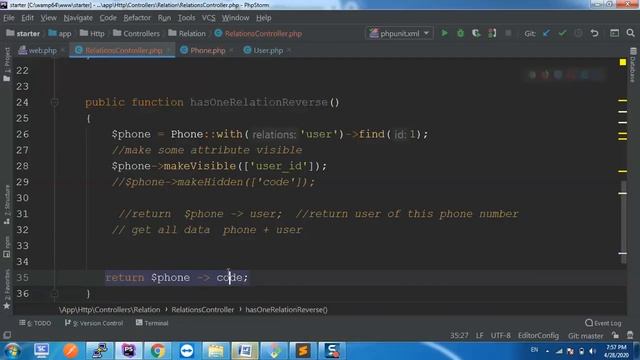Click the app folder breadcrumb

coord(60,33)
